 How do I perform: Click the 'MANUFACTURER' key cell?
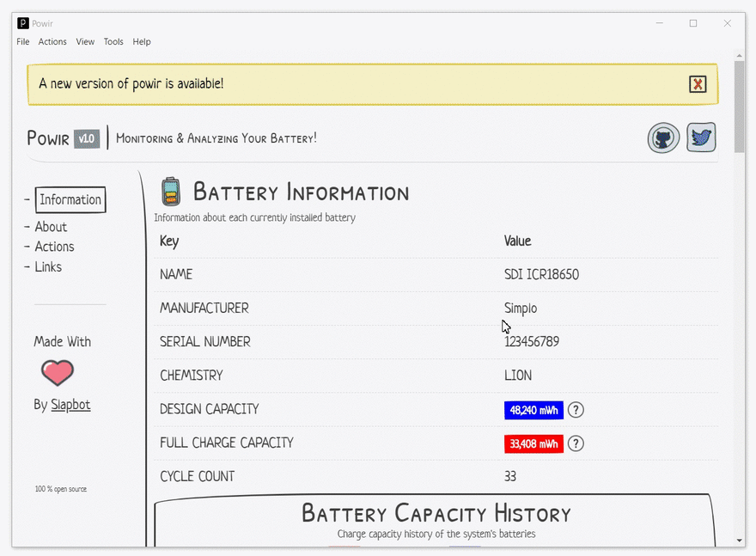204,309
